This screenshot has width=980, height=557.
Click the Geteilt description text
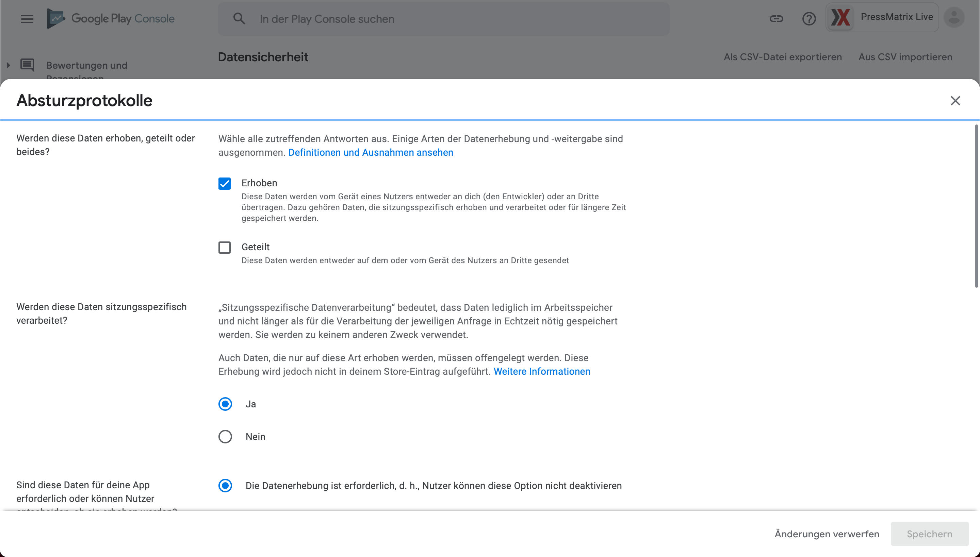point(405,260)
